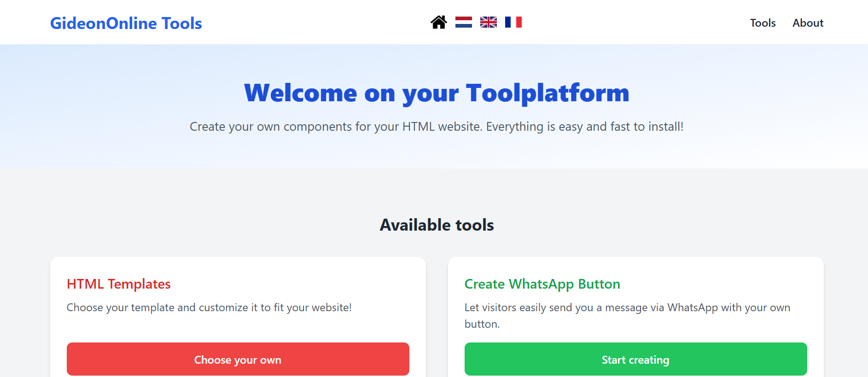Open the GideonOnline Tools logo link
Image resolution: width=868 pixels, height=377 pixels.
(126, 23)
